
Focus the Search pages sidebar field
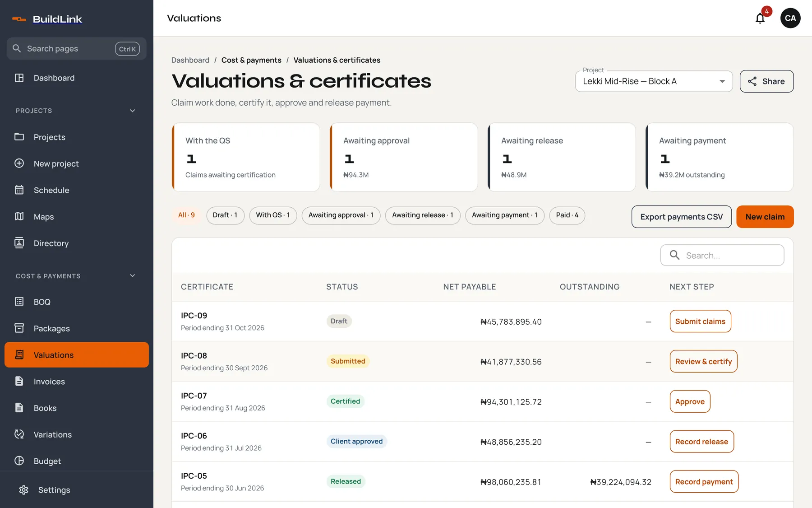[x=76, y=49]
